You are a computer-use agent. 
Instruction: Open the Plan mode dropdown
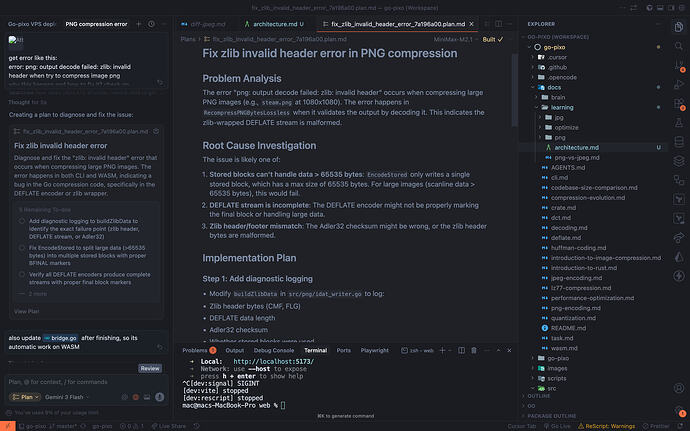(x=25, y=397)
